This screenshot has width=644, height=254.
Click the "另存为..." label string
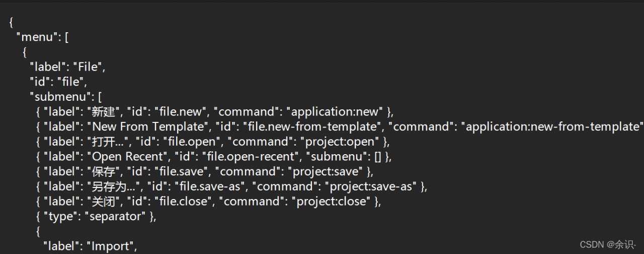[115, 187]
